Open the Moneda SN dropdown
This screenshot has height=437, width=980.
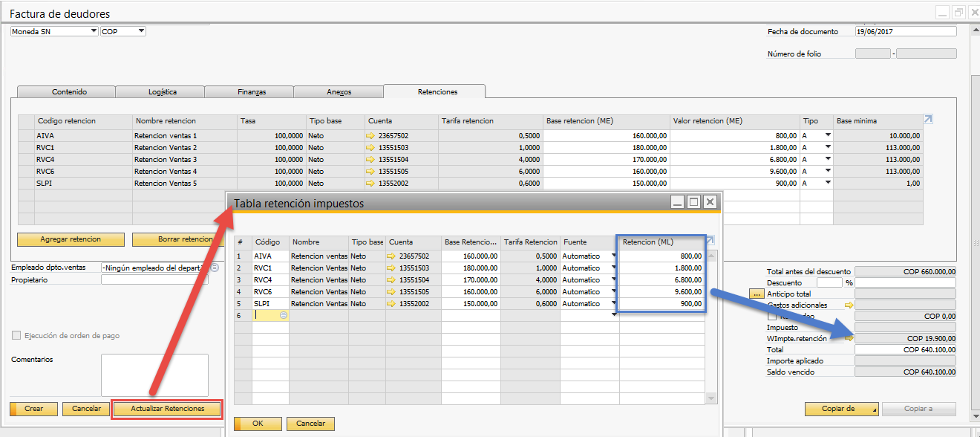(93, 31)
